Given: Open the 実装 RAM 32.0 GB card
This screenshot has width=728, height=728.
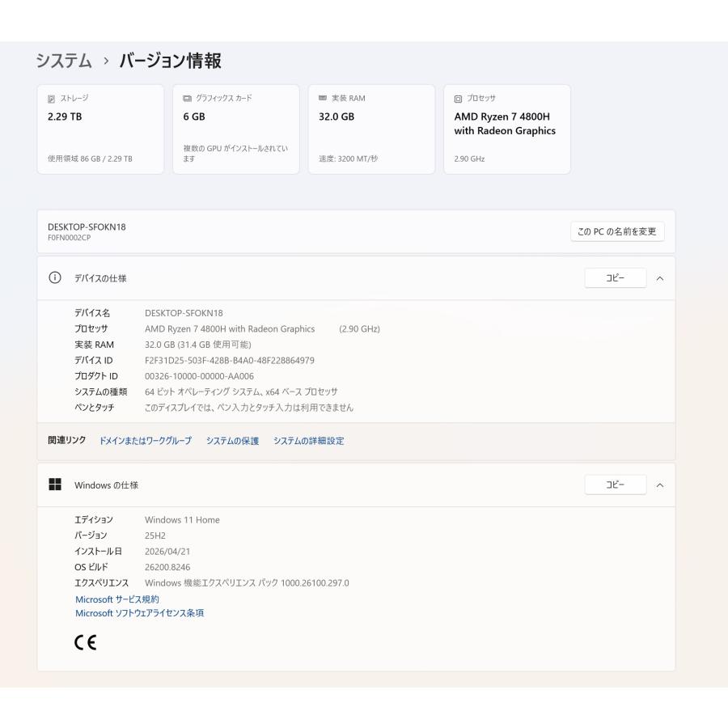Looking at the screenshot, I should tap(371, 129).
